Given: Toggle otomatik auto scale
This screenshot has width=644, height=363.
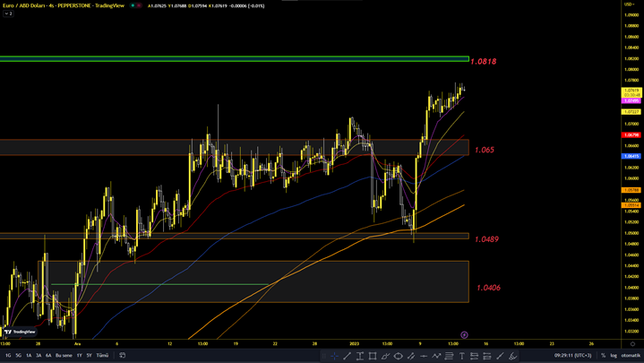Looking at the screenshot, I should 631,355.
